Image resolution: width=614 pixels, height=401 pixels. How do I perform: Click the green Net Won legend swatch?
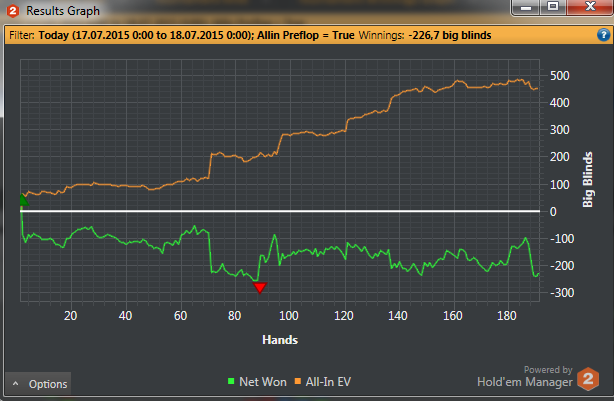[231, 381]
